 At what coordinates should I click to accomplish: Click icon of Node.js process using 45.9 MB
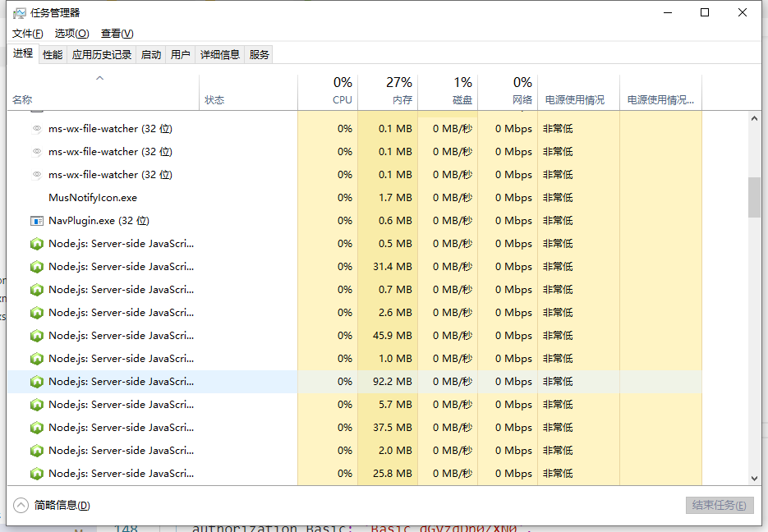pos(37,336)
